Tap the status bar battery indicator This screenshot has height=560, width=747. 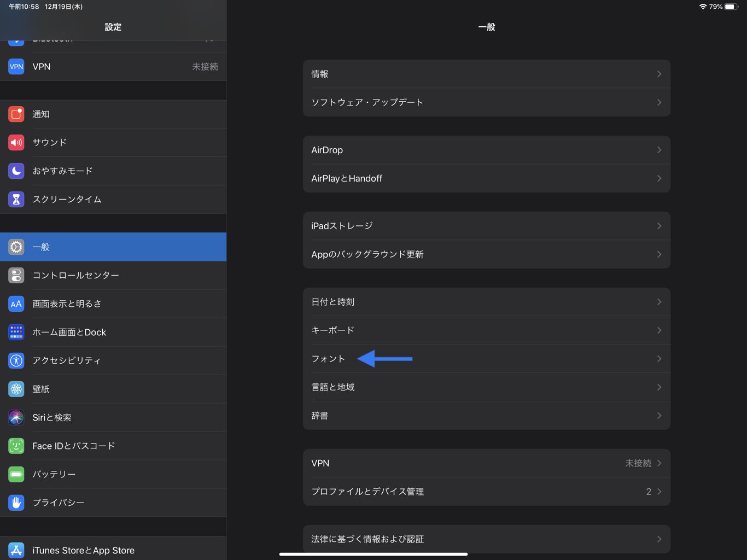pos(732,7)
